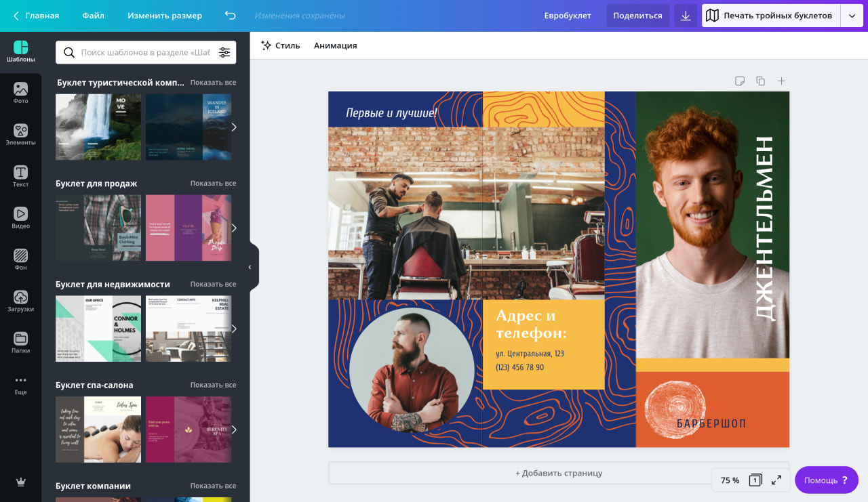The image size is (868, 502).
Task: Show all Буклет для продаж templates
Action: click(213, 184)
